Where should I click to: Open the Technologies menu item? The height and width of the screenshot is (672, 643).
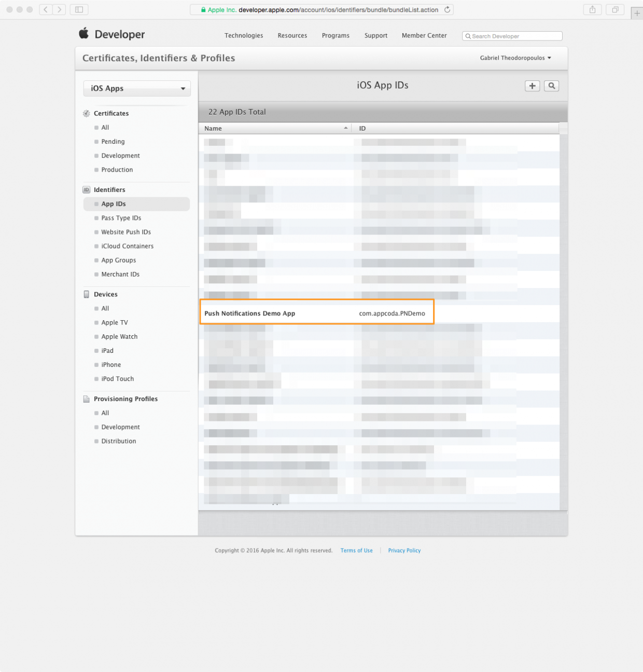[x=244, y=35]
